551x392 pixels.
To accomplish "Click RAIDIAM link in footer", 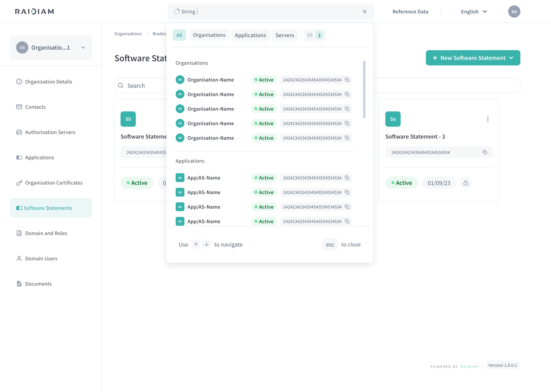I will point(469,367).
